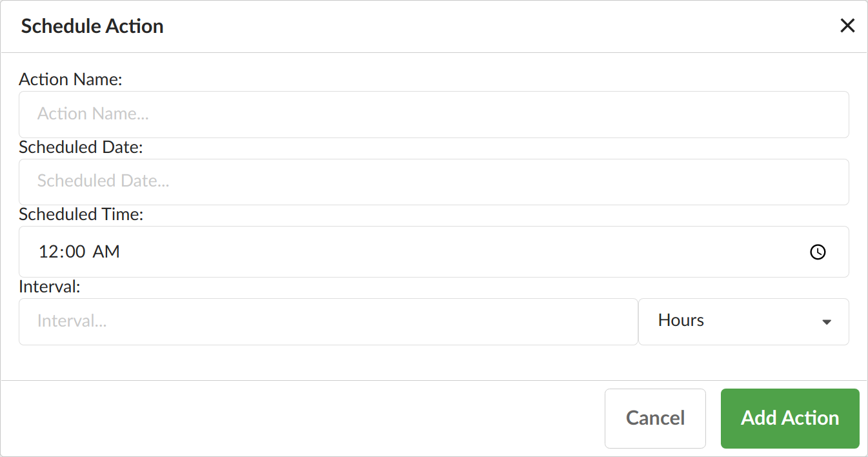868x457 pixels.
Task: Select the AM period in Scheduled Time
Action: (x=106, y=252)
